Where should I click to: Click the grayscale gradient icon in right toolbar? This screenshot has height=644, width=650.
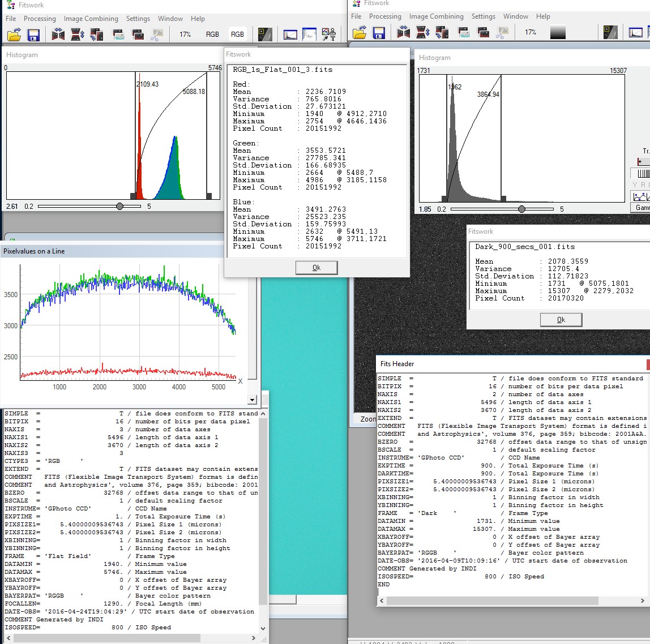click(558, 32)
